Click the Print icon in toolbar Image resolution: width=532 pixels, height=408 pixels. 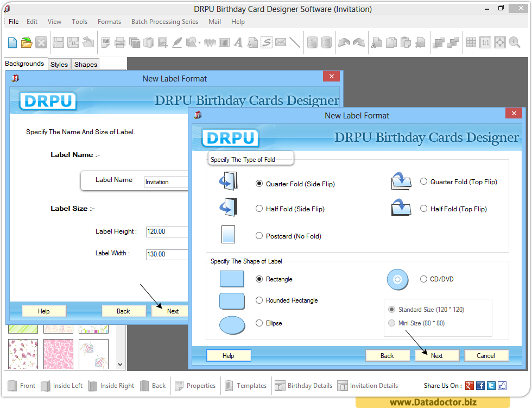coord(120,43)
